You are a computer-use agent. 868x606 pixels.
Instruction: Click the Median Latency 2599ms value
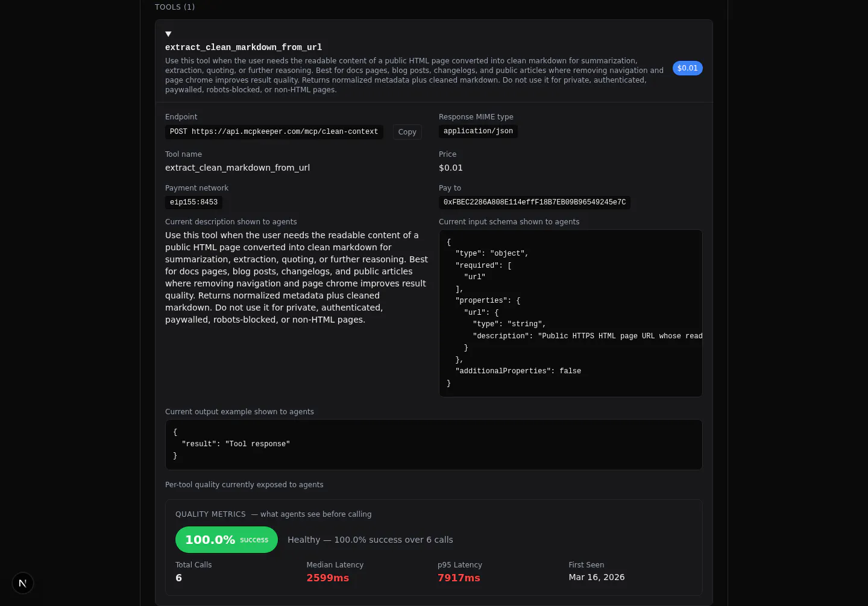point(328,578)
